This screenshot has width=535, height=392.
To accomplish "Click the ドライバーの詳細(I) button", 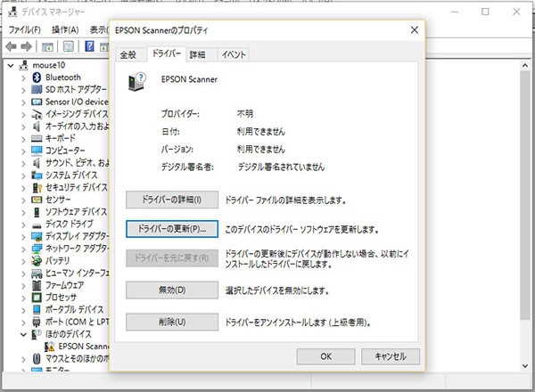I will 172,200.
